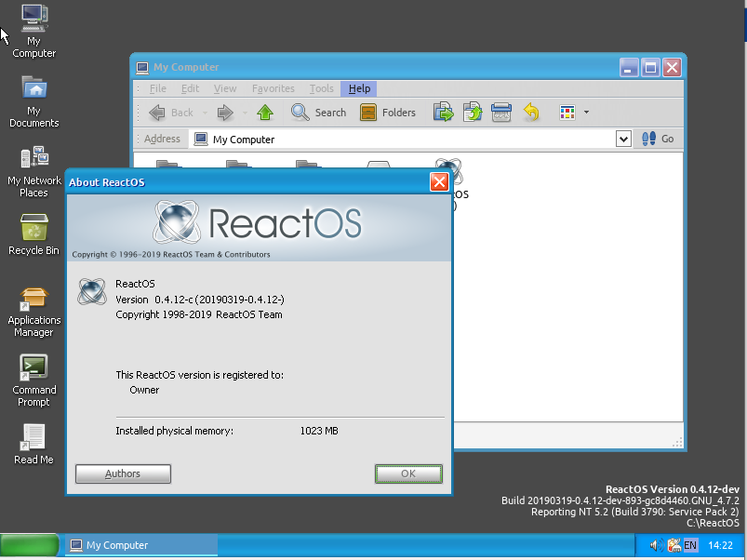Click the drive icon in My Computer

point(379,165)
